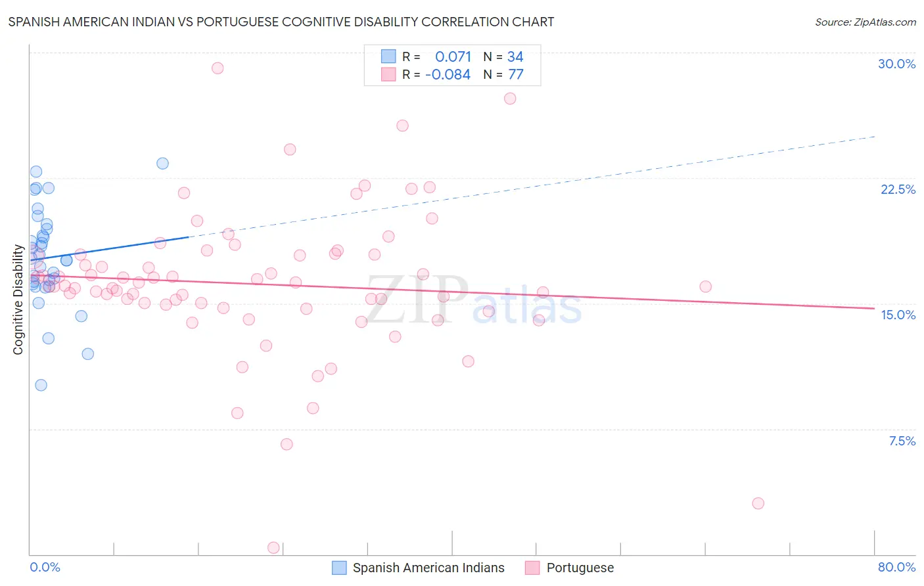This screenshot has height=586, width=924.
Task: Open the Source: ZipAtlas.com link
Action: [866, 22]
